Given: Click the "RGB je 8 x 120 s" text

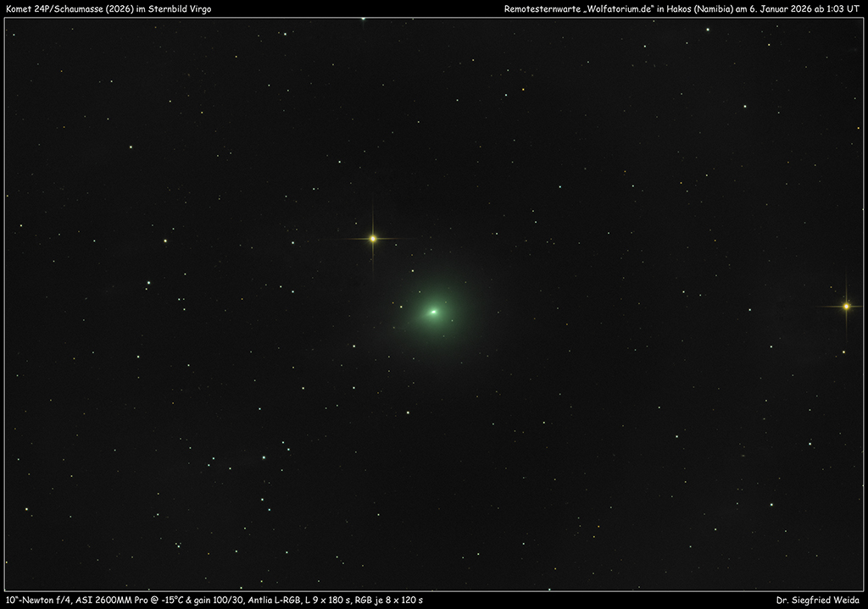Looking at the screenshot, I should click(x=389, y=601).
